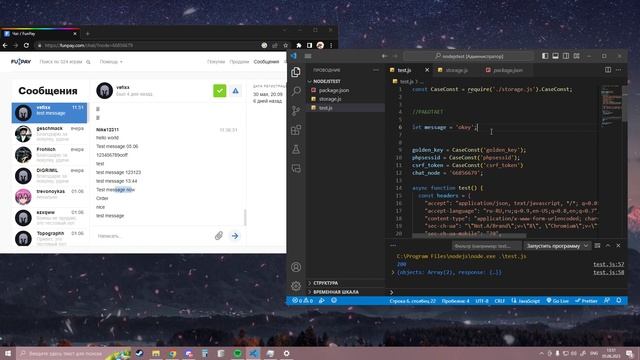Open the Testing flask view in VS Code
This screenshot has height=360, width=640.
[x=296, y=149]
